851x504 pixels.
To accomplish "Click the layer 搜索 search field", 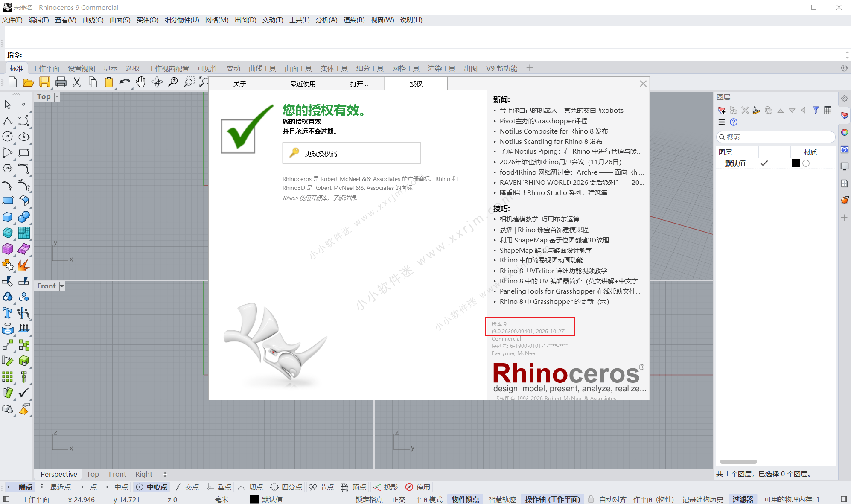I will (x=775, y=137).
